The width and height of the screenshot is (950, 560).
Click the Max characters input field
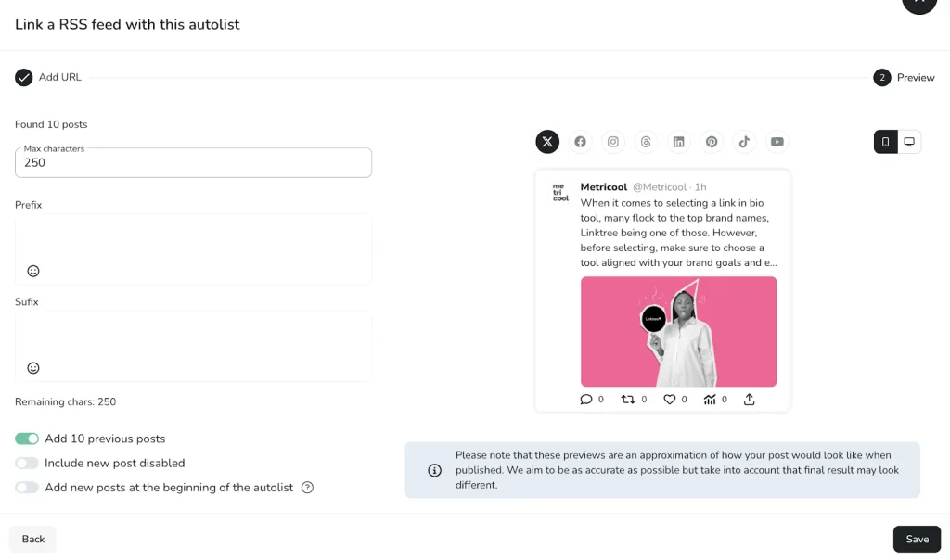pos(193,162)
